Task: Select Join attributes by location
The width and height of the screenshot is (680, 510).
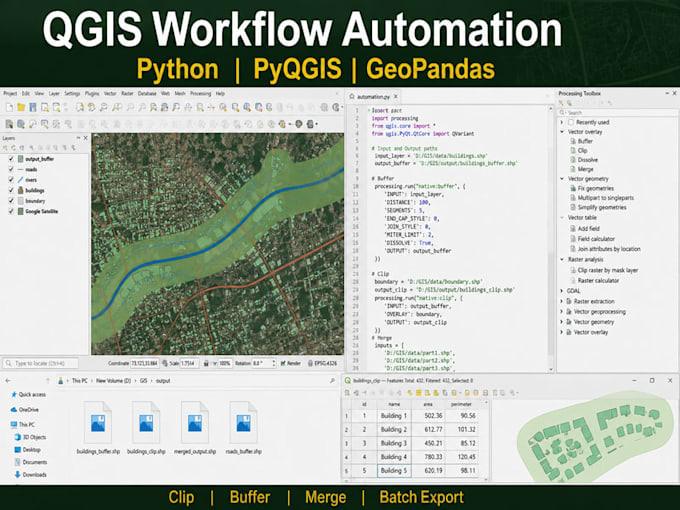Action: tap(609, 249)
